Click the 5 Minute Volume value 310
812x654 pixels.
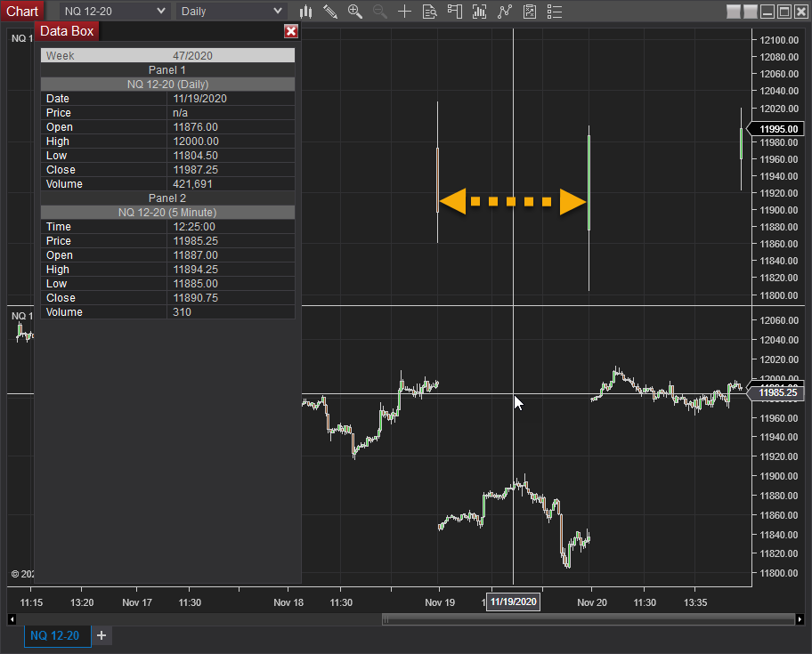[182, 312]
